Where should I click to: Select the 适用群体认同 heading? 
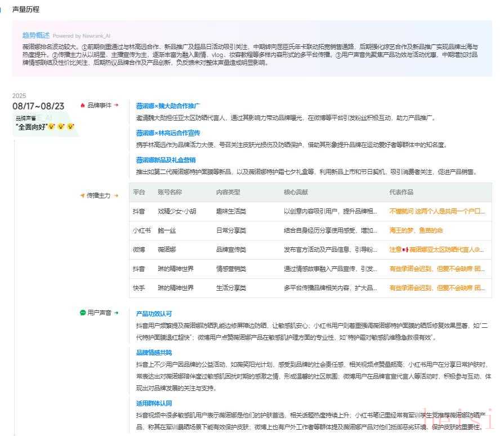(x=154, y=403)
